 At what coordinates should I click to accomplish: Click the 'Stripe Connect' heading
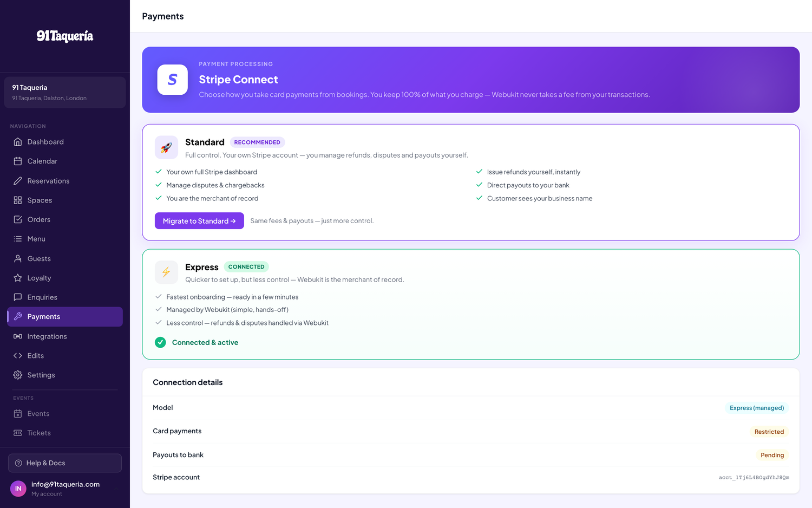238,80
